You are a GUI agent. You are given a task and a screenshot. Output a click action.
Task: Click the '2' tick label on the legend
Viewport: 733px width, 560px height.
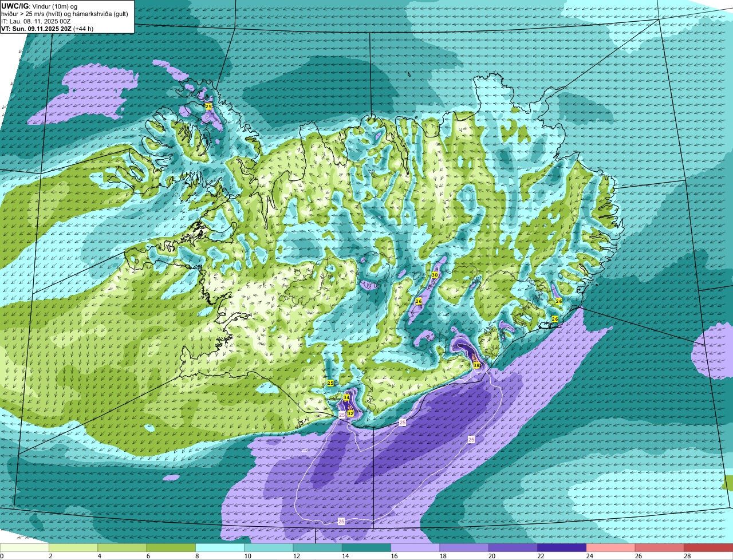[50, 556]
